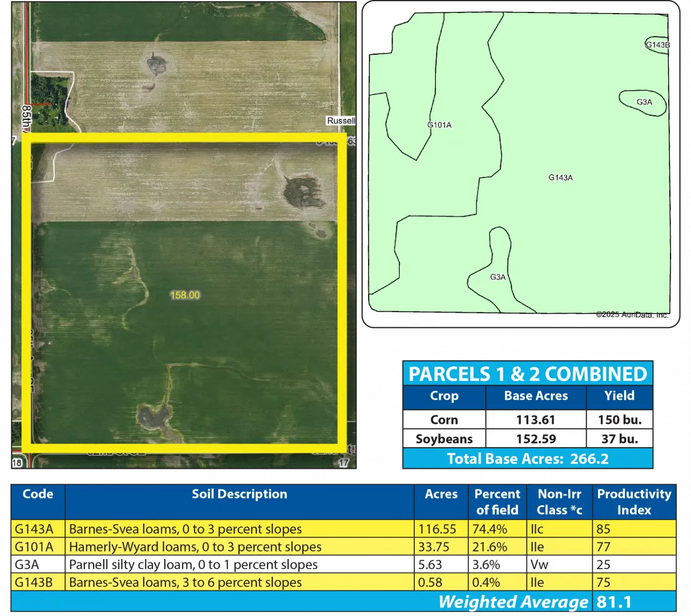The width and height of the screenshot is (691, 616).
Task: Select the G143A zone label on soil map
Action: [560, 177]
